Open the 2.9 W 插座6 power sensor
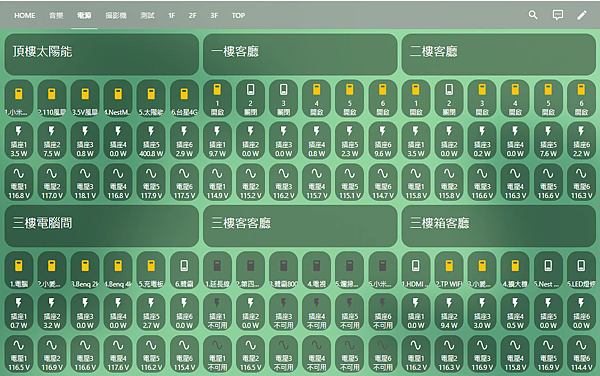 pyautogui.click(x=184, y=140)
